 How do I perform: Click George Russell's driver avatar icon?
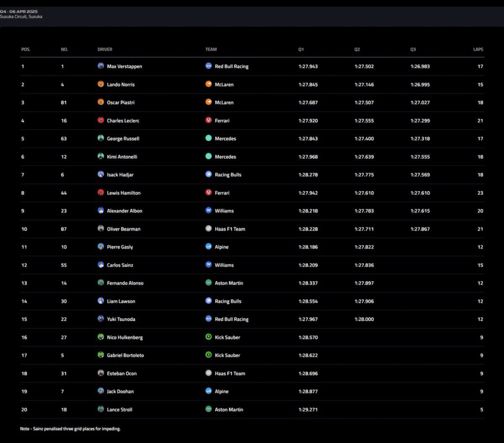click(101, 138)
